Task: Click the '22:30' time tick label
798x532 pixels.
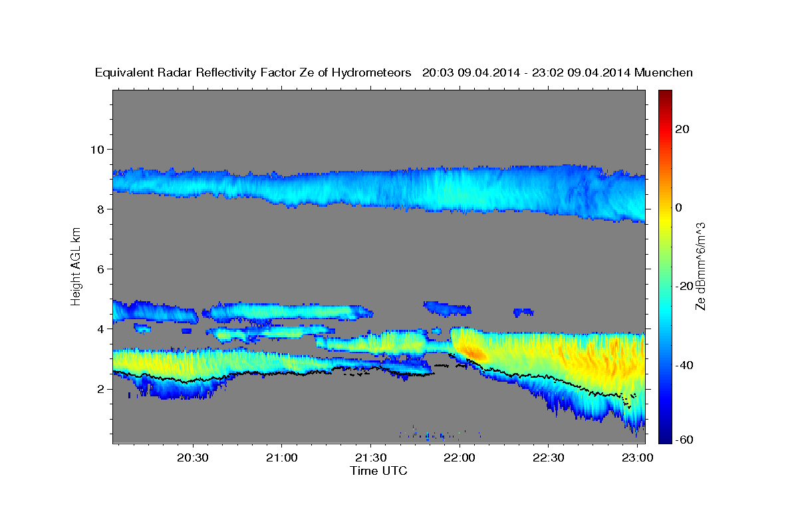Action: [x=548, y=458]
